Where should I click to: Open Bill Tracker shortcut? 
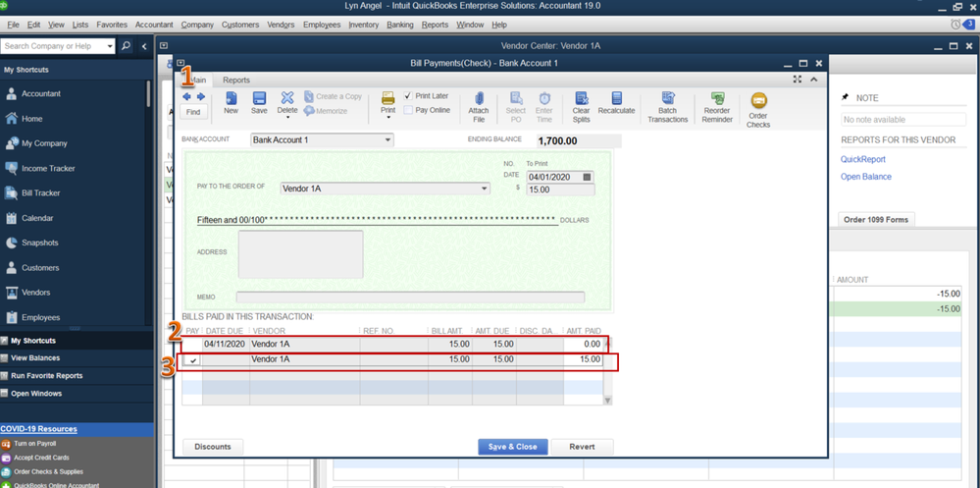tap(40, 193)
